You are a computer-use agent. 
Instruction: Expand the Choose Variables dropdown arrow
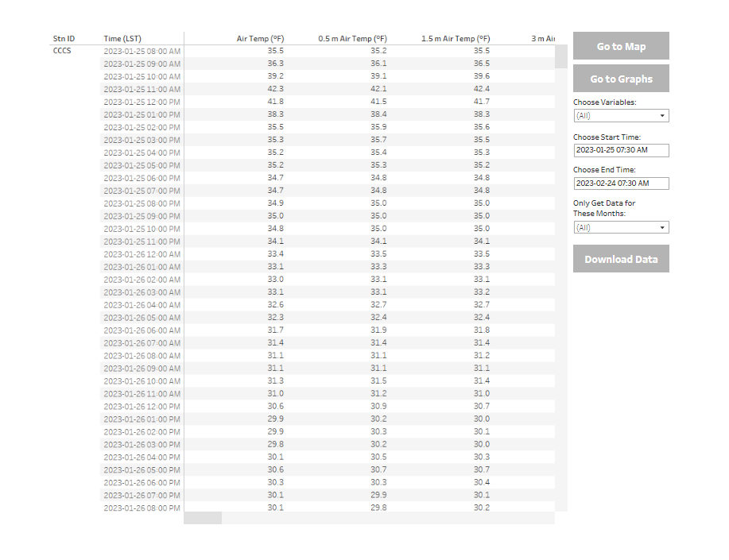662,116
